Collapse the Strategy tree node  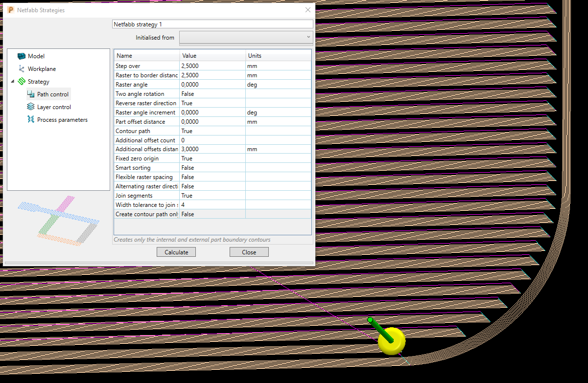tap(13, 81)
